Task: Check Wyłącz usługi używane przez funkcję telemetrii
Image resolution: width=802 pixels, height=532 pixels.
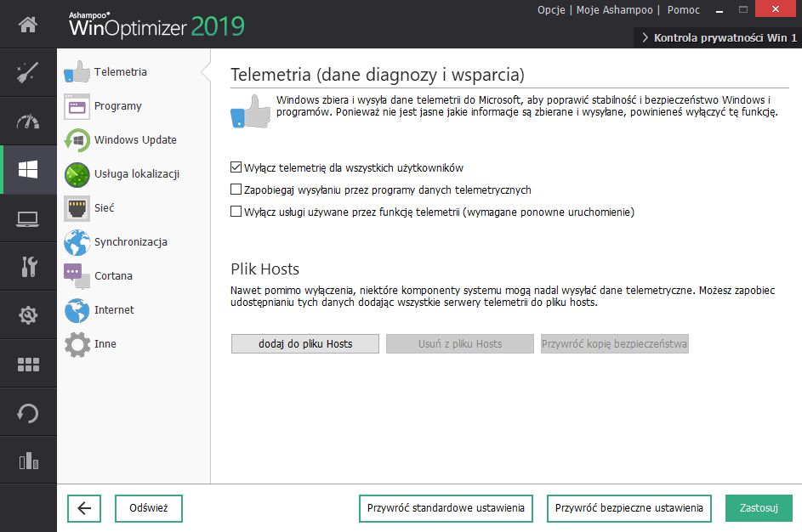Action: click(236, 212)
